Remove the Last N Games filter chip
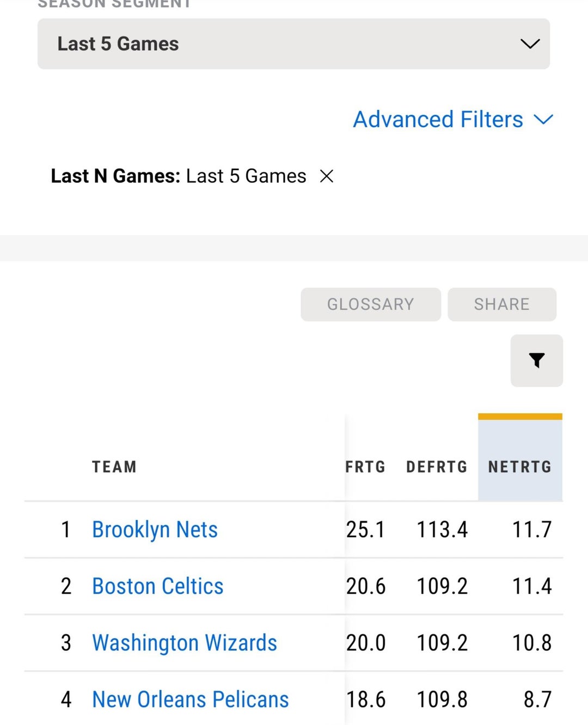 coord(327,176)
